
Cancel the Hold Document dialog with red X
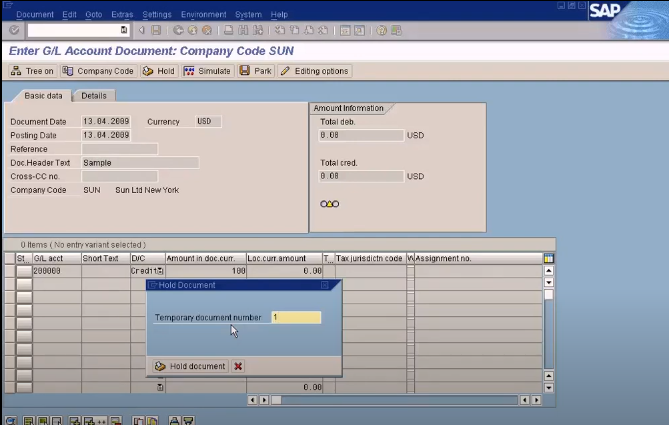coord(238,366)
